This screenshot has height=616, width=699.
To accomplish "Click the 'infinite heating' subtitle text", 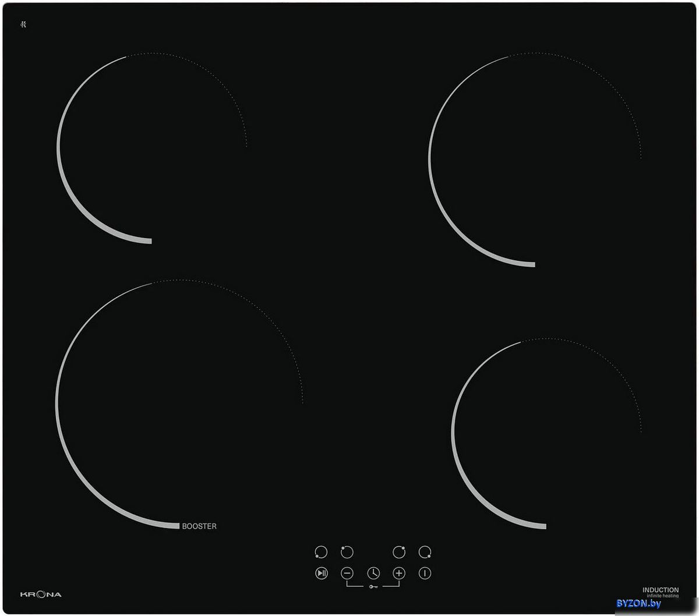I will (662, 597).
